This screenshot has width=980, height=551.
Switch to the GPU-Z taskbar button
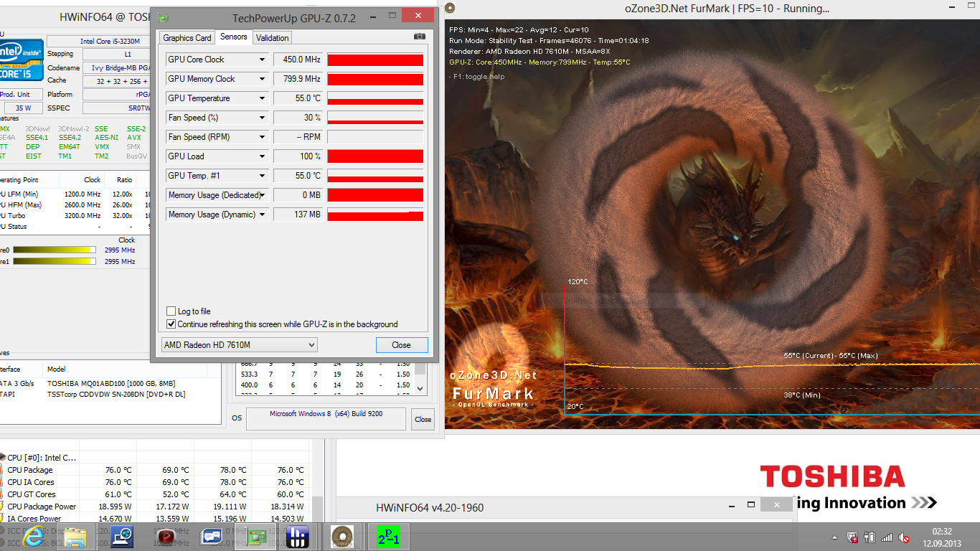point(256,537)
